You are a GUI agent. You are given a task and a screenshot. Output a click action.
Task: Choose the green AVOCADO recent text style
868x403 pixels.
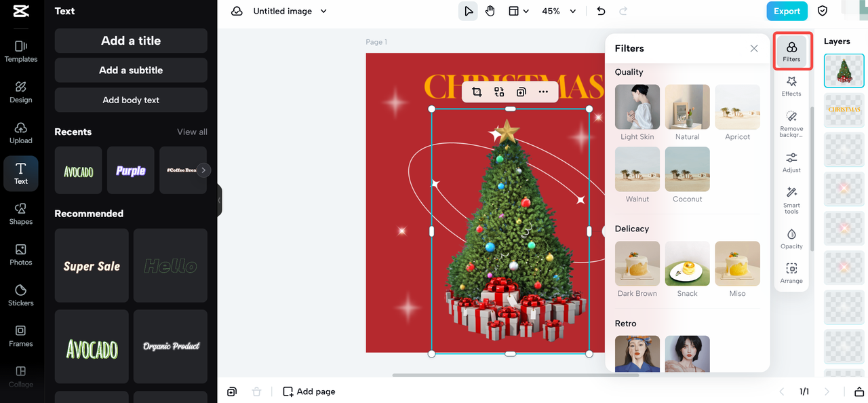click(79, 170)
